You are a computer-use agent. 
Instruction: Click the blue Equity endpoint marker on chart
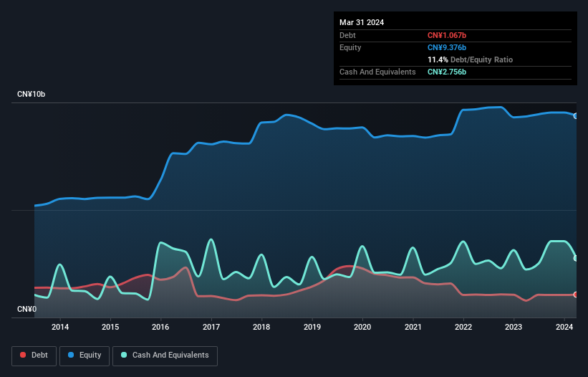point(576,116)
